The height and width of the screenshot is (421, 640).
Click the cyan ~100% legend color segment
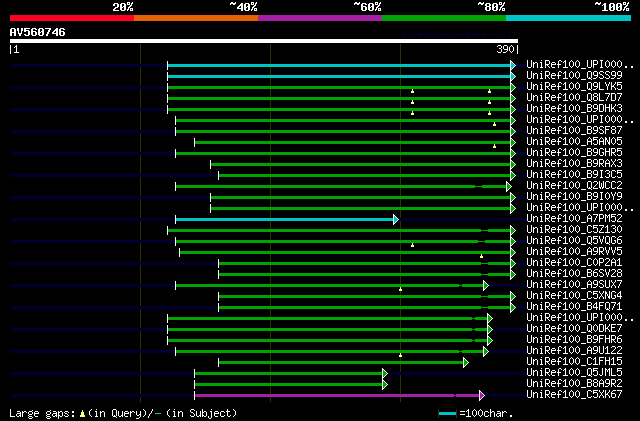(569, 18)
